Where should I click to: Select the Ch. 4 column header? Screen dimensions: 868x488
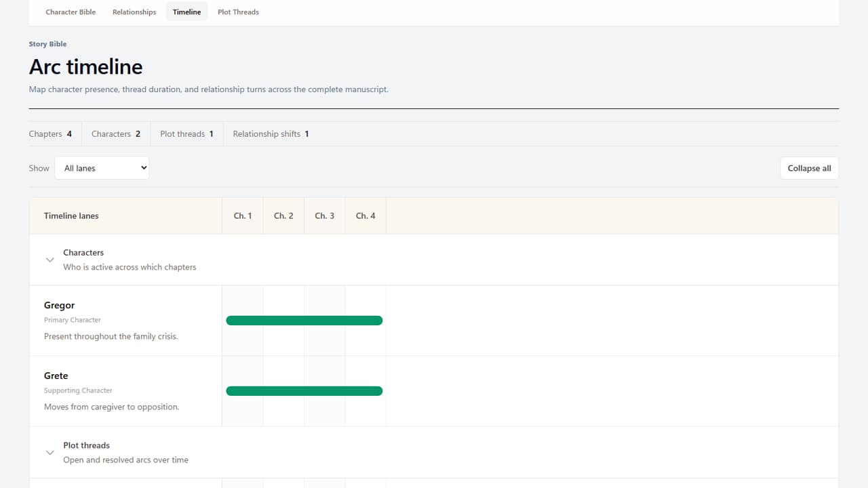[366, 216]
